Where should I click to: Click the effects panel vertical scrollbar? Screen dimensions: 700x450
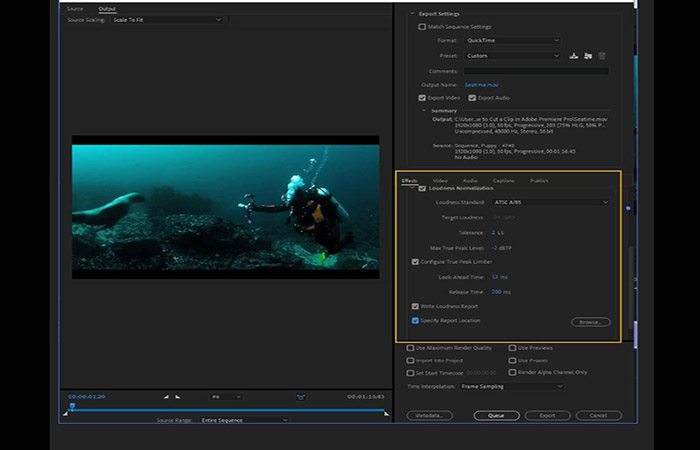[x=631, y=286]
